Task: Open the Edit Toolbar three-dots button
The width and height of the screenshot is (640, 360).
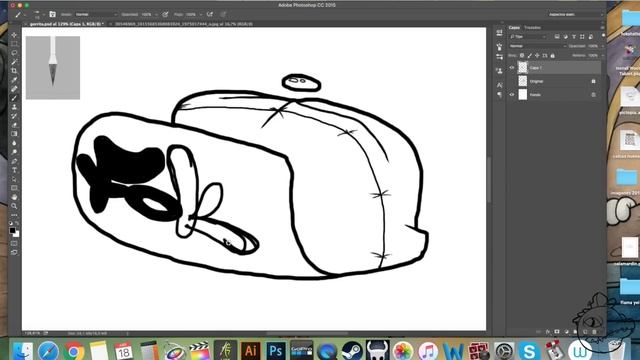Action: (14, 215)
